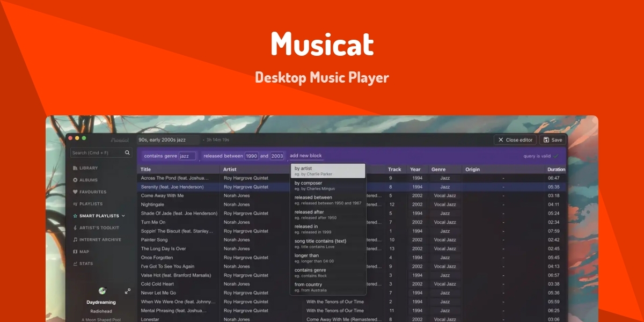Screen dimensions: 644x322
Task: Expand the Smart Playlists chevron
Action: pos(123,216)
